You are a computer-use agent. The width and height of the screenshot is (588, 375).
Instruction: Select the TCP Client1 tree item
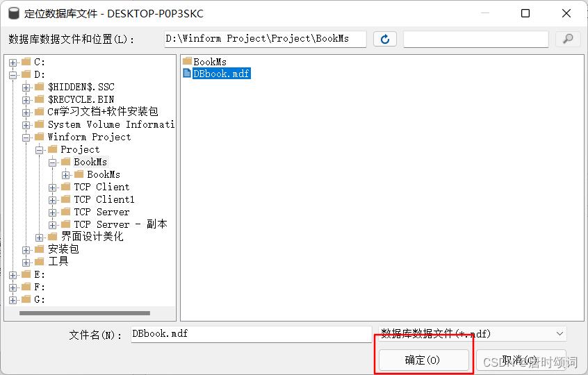coord(104,199)
